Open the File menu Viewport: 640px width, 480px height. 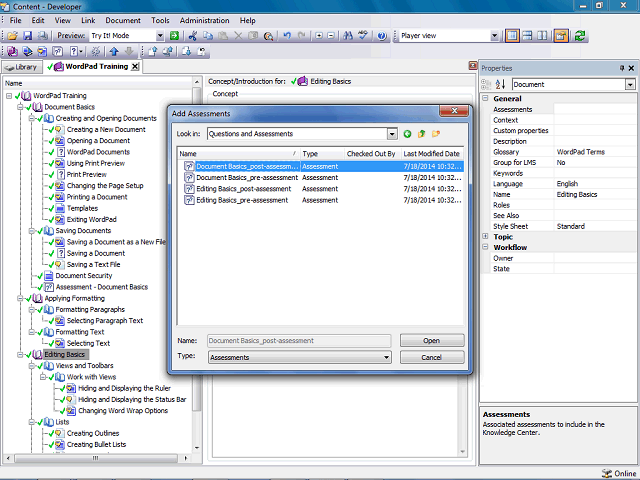16,20
